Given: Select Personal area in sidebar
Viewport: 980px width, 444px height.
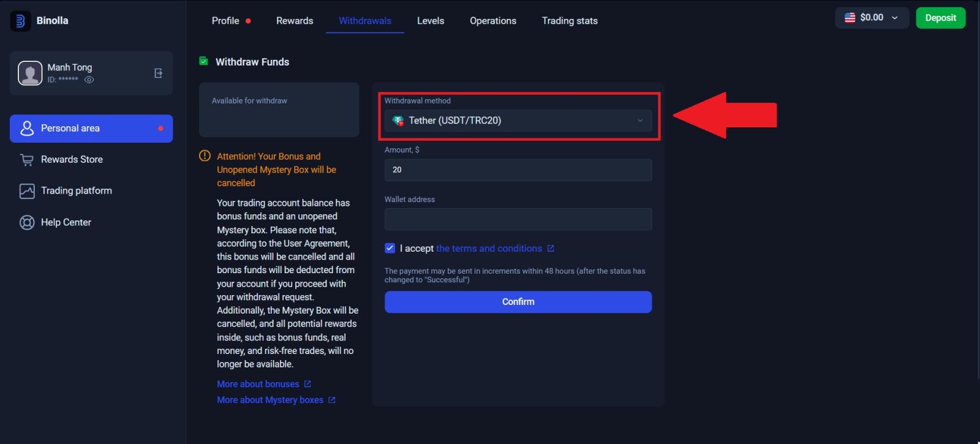Looking at the screenshot, I should pyautogui.click(x=91, y=129).
